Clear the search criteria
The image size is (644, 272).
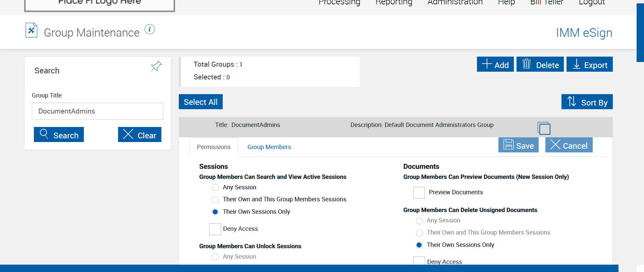[140, 135]
